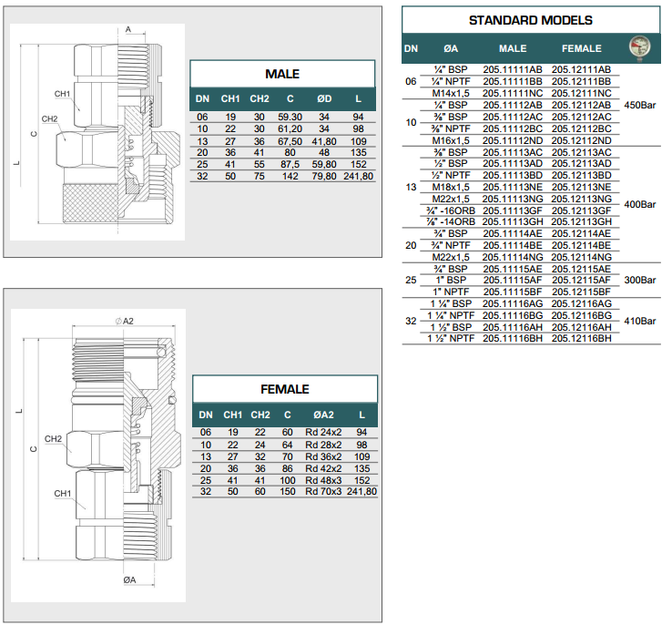672x625 pixels.
Task: Click the Rd 70x3 thread value
Action: tap(324, 491)
